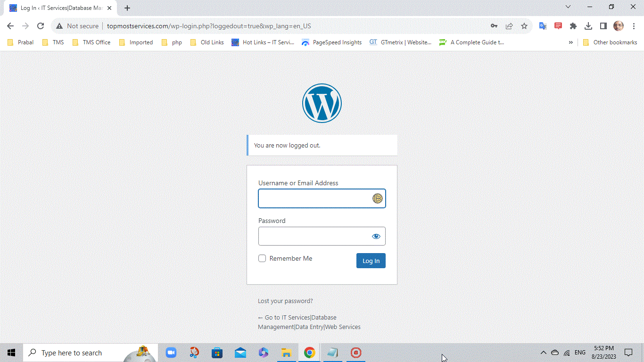Open Mail app from taskbar
The width and height of the screenshot is (644, 362).
(240, 353)
